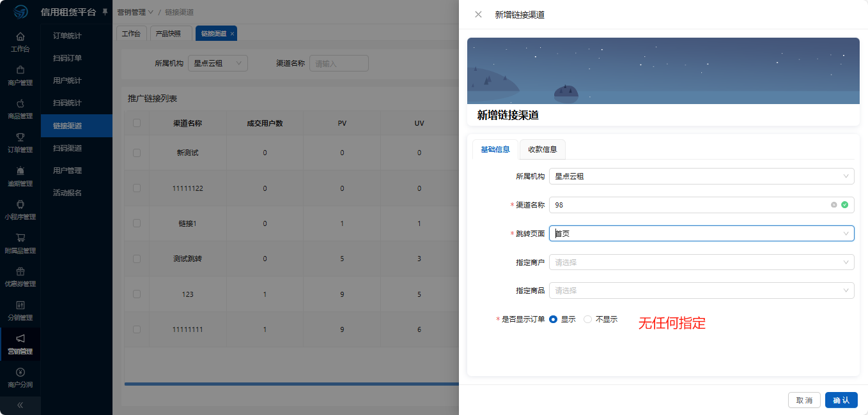Click the 确认 button

click(x=841, y=400)
